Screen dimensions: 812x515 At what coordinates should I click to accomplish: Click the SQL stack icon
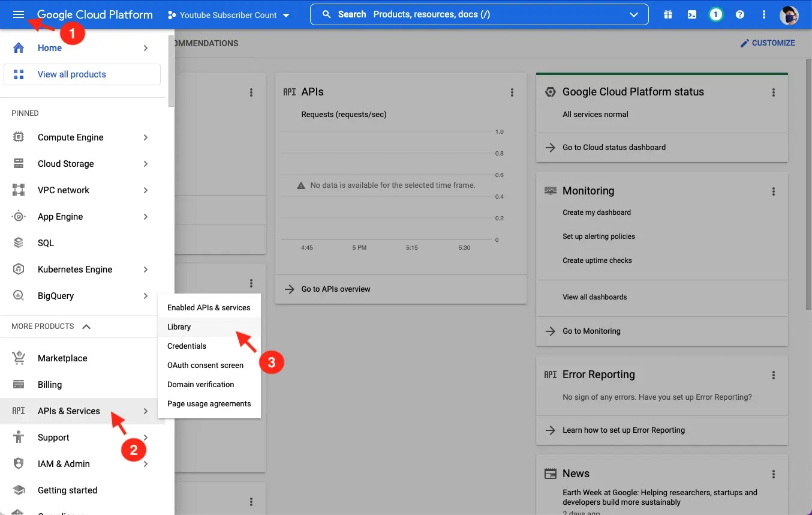[x=19, y=243]
